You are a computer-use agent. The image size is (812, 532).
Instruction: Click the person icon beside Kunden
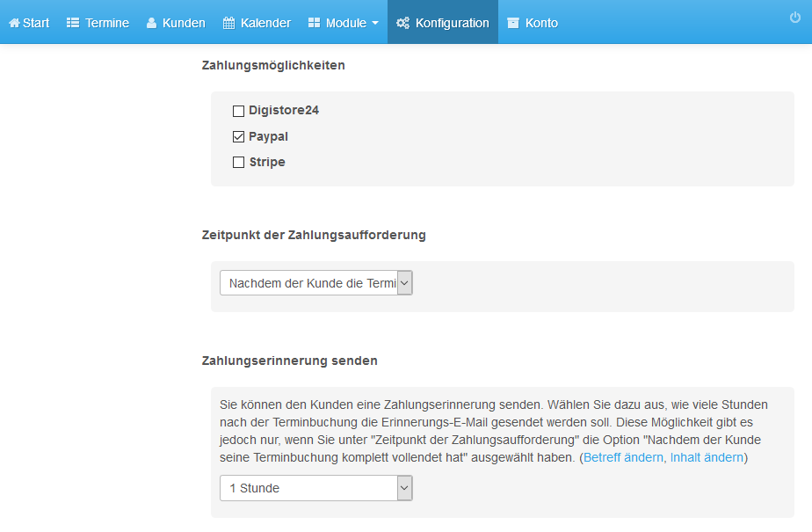(151, 23)
